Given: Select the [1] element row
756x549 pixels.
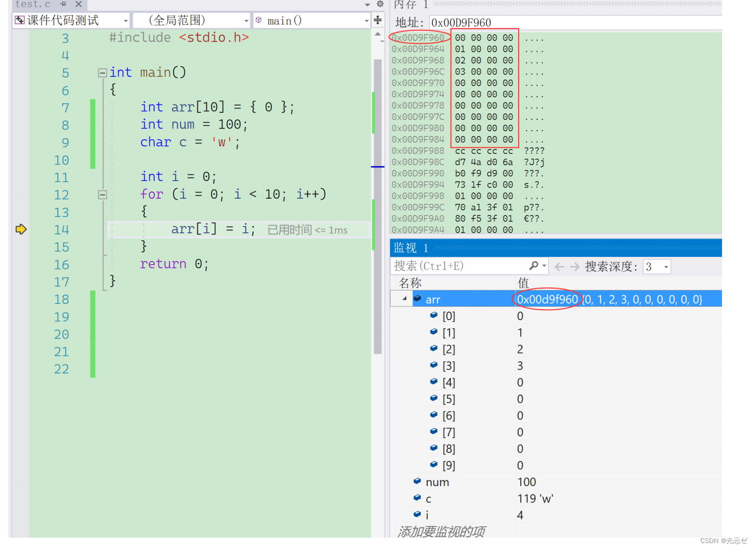Looking at the screenshot, I should coord(556,333).
